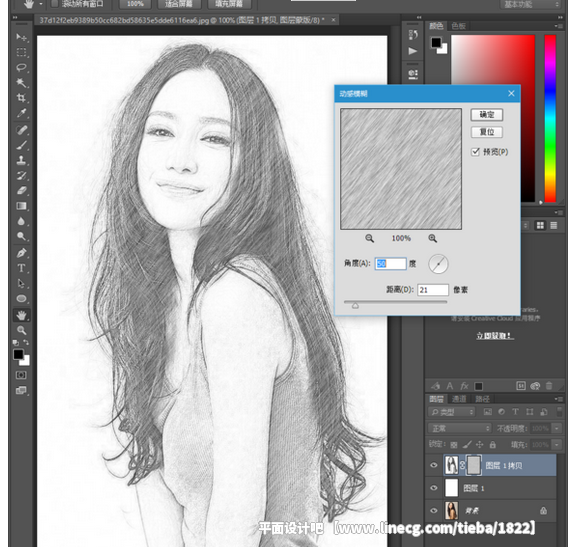Viewport: 576px width, 547px height.
Task: Select the Brush tool
Action: point(21,145)
